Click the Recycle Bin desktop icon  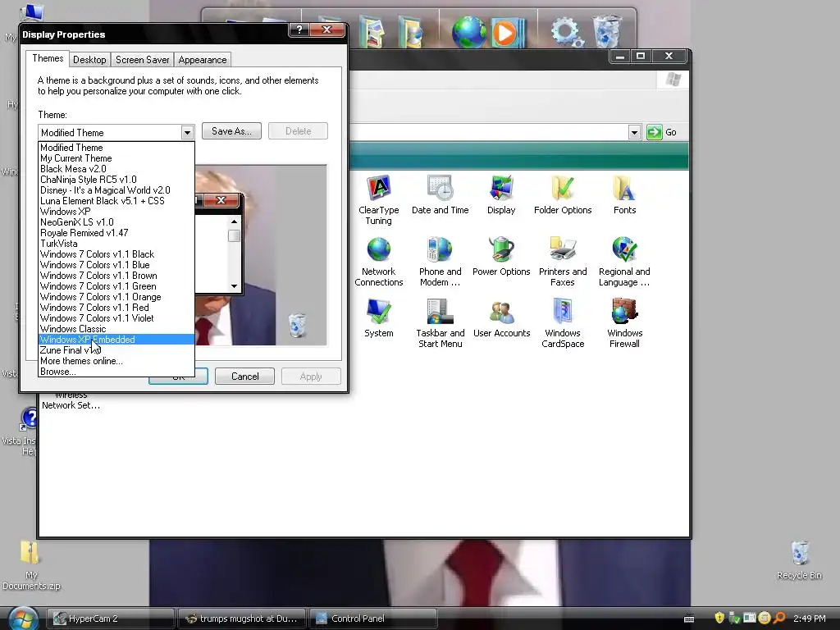799,559
